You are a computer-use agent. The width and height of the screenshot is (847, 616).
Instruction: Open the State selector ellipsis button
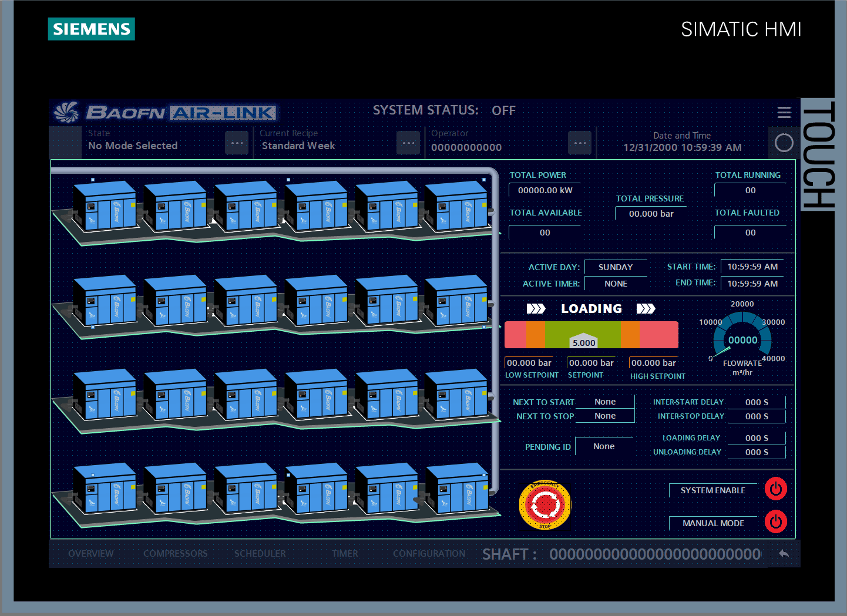237,143
